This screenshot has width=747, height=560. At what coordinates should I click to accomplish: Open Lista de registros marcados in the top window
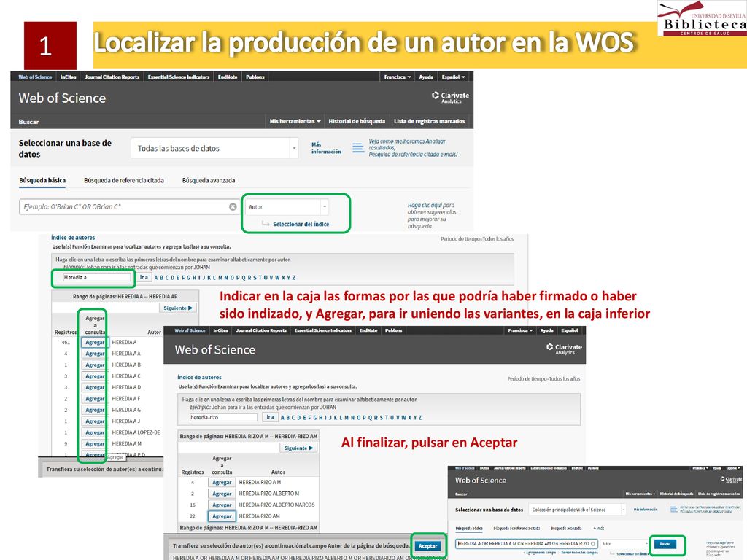(x=429, y=122)
